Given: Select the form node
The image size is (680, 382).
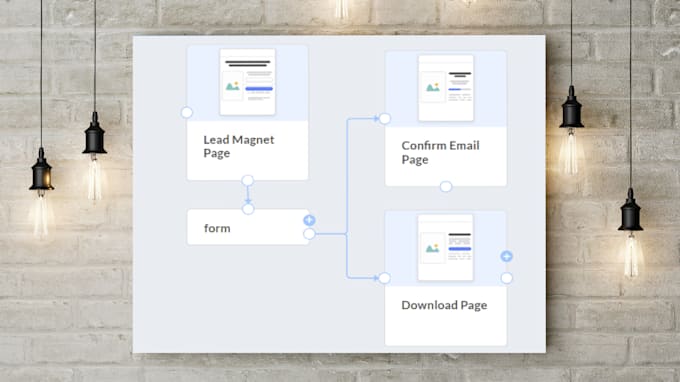Looking at the screenshot, I should [248, 227].
